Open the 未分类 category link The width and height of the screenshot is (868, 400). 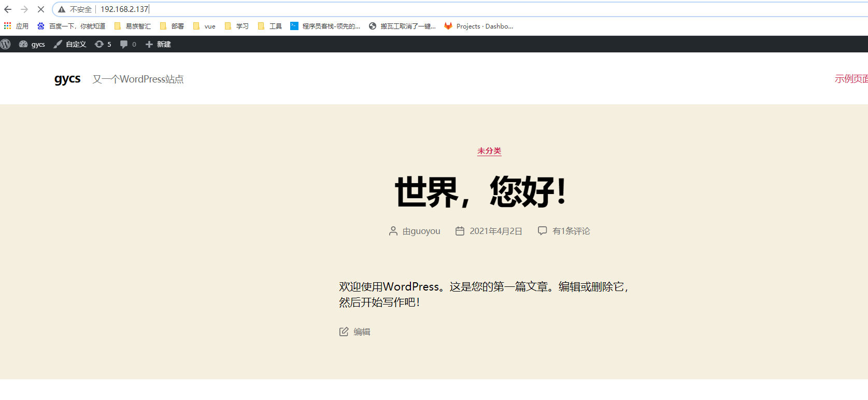[489, 151]
